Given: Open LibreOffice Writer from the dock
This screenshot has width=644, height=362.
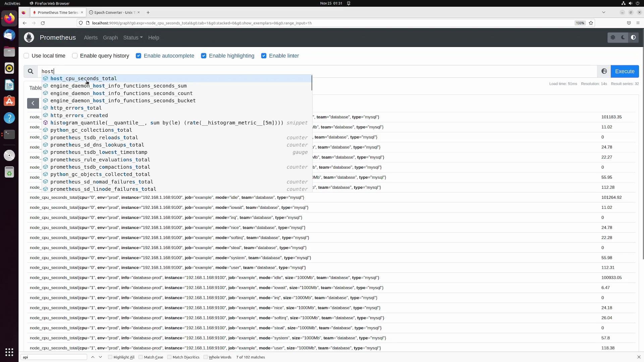Looking at the screenshot, I should pyautogui.click(x=9, y=85).
